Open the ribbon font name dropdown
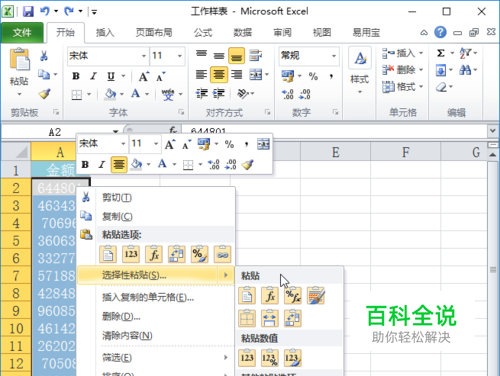 (x=144, y=56)
